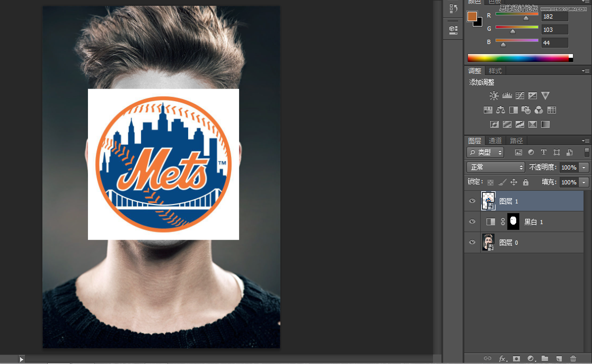592x364 pixels.
Task: Open the 类型 layer filter dropdown
Action: click(x=485, y=152)
